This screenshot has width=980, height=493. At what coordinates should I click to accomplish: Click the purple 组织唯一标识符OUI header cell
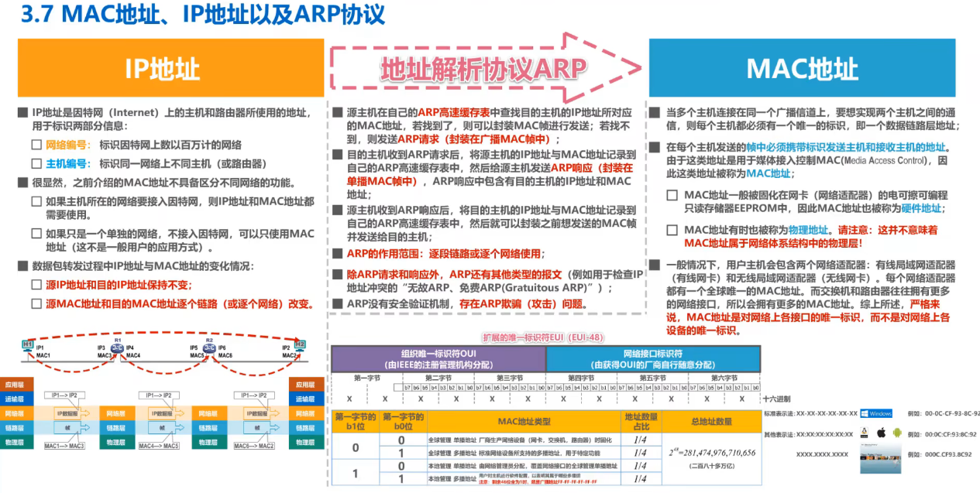pos(438,358)
